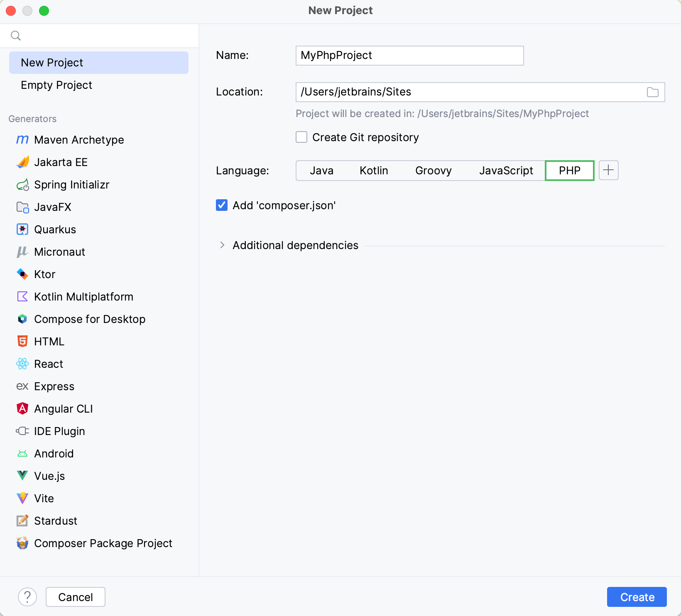This screenshot has width=681, height=616.
Task: Click the Name field with MyPhpProject
Action: point(410,56)
